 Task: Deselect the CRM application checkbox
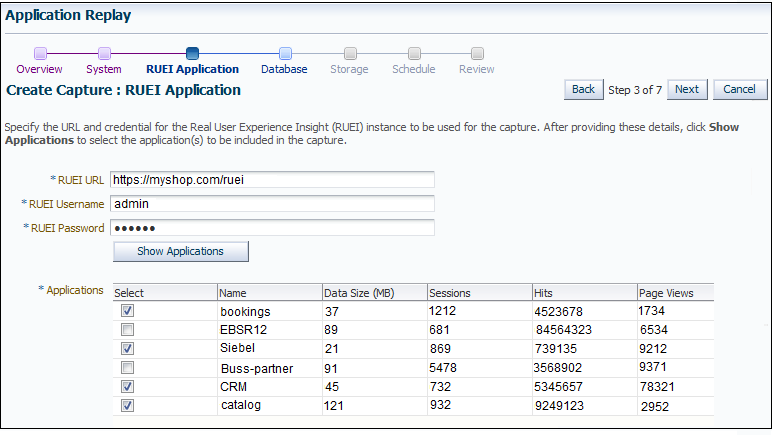tap(128, 386)
